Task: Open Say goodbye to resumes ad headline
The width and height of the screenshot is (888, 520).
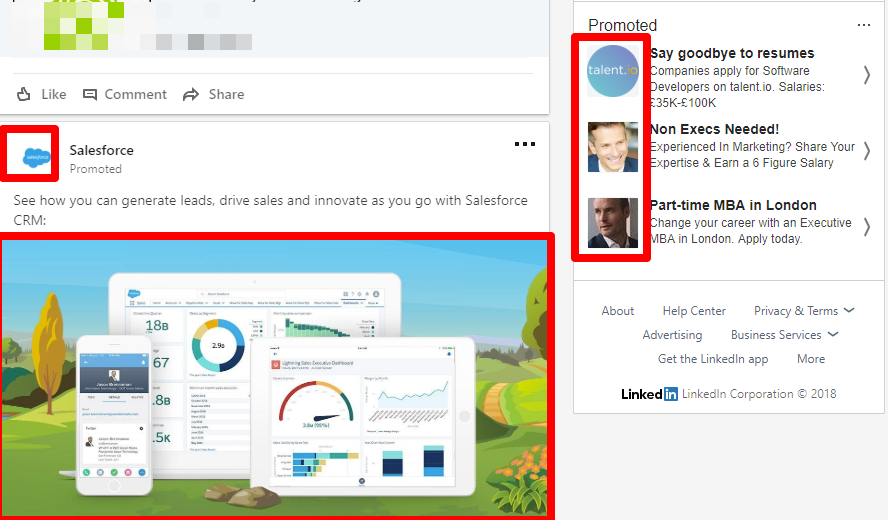Action: coord(732,53)
